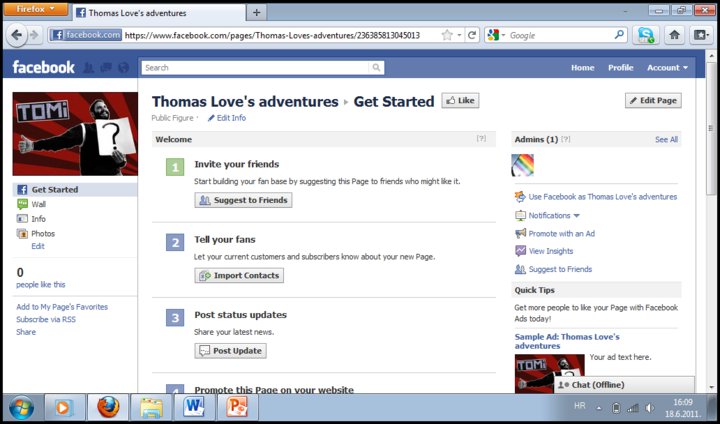Open Microsoft Word from taskbar
The image size is (720, 424).
coord(194,408)
